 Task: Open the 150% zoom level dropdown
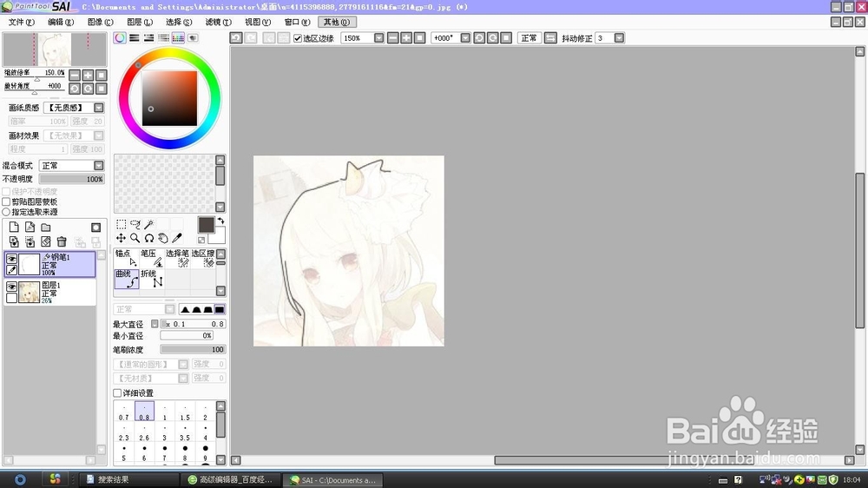(x=378, y=38)
